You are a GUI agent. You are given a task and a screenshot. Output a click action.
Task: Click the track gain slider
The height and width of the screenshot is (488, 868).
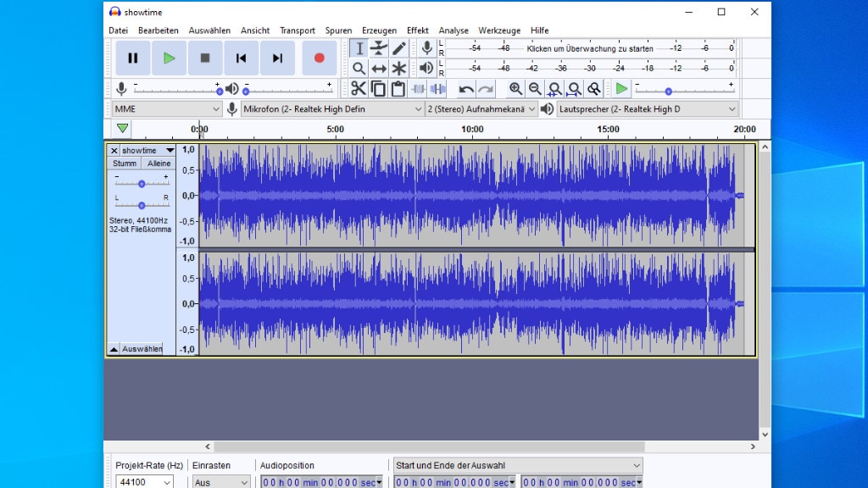click(x=142, y=183)
